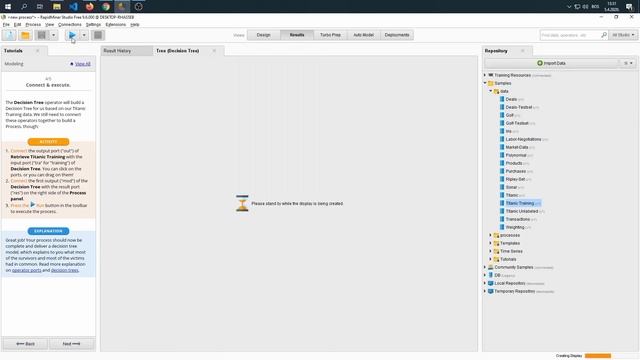
Task: Select the Titanic Unlabeled data set
Action: coord(522,211)
